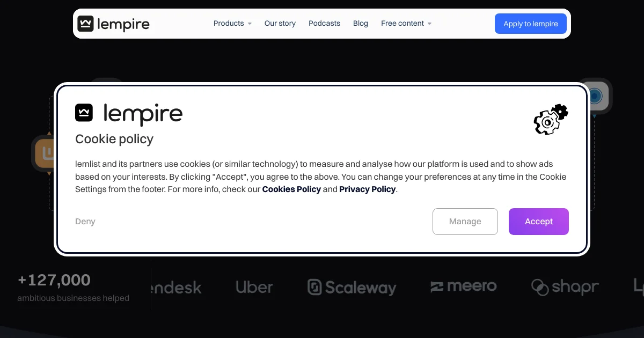Click the Zendesk logo text

pos(176,287)
